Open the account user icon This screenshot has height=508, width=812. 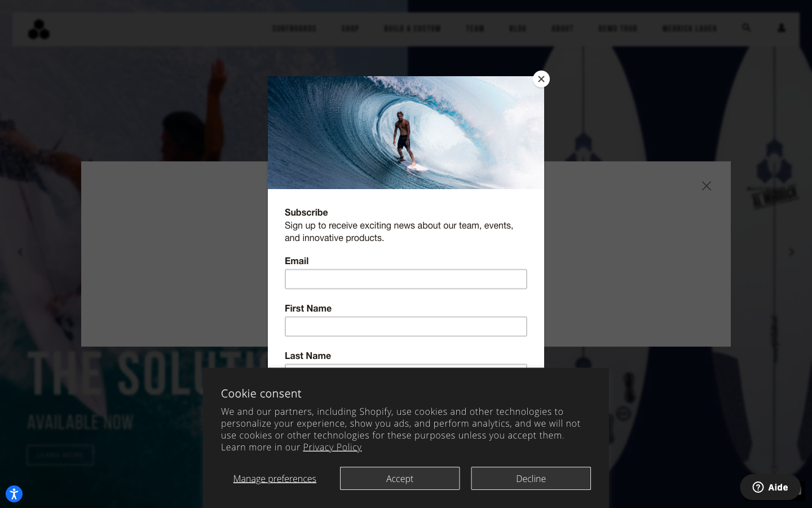[x=782, y=28]
